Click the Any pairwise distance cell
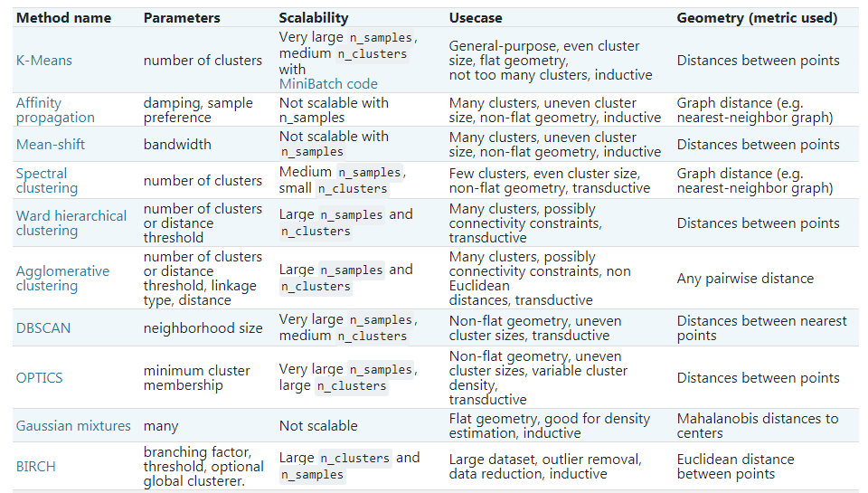 point(745,279)
